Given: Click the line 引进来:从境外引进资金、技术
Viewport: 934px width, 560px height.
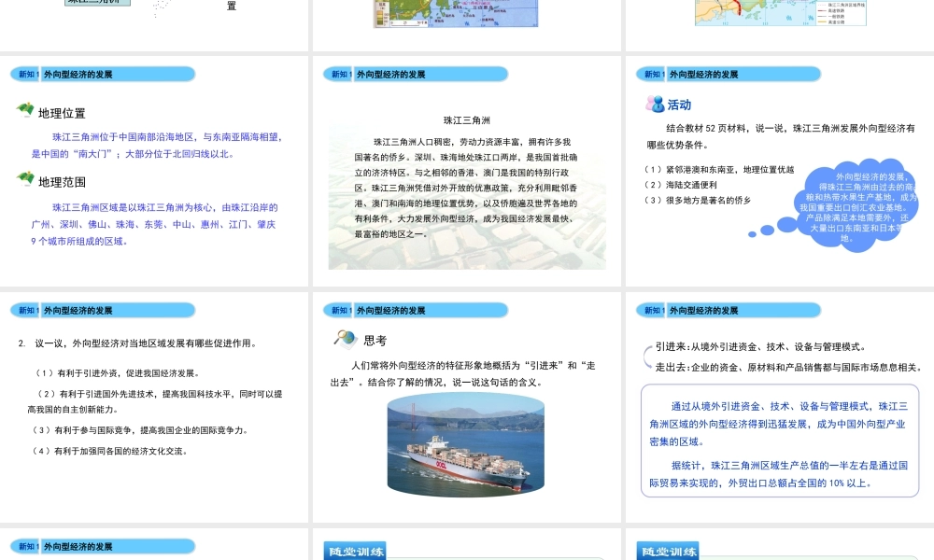Looking at the screenshot, I should point(761,346).
